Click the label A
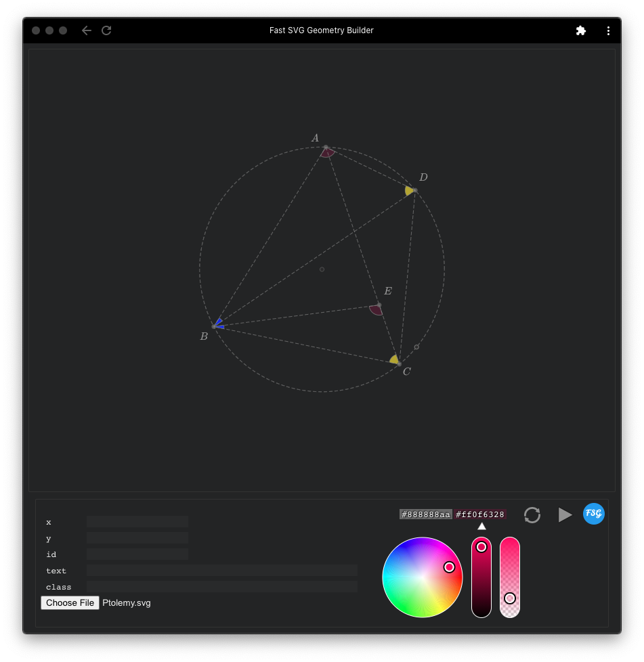 (315, 138)
